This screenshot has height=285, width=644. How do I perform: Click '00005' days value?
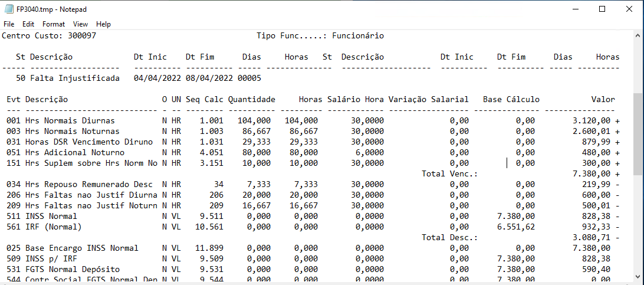[249, 78]
